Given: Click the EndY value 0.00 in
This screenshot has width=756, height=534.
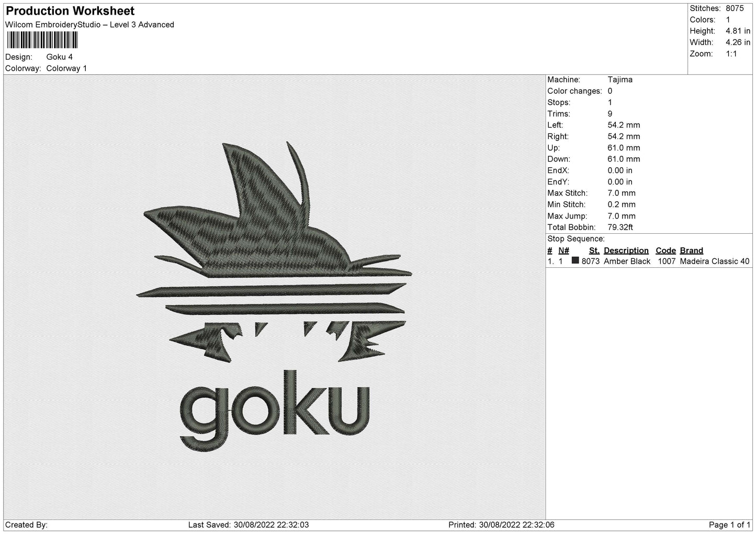Looking at the screenshot, I should 620,182.
